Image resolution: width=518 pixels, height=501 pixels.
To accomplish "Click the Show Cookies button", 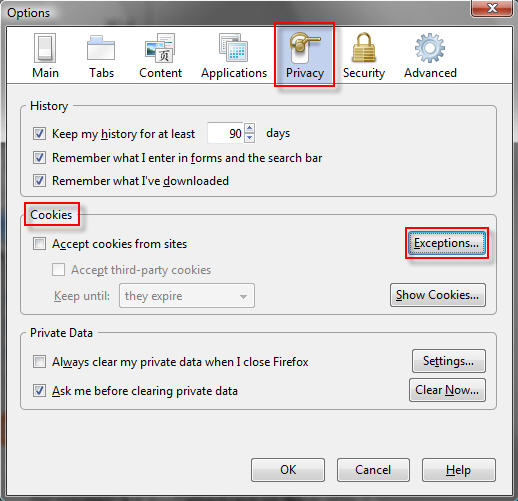I will click(x=438, y=295).
